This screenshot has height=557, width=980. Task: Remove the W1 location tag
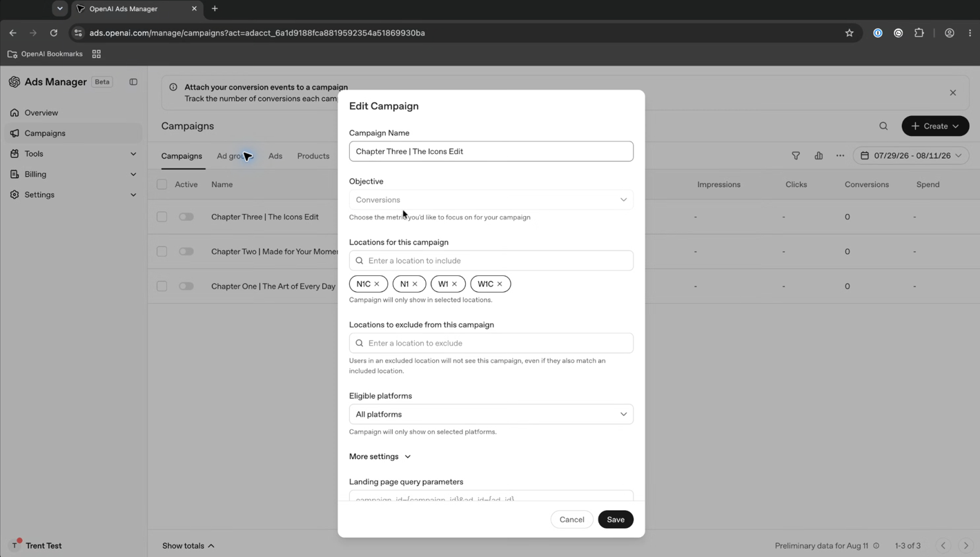454,284
